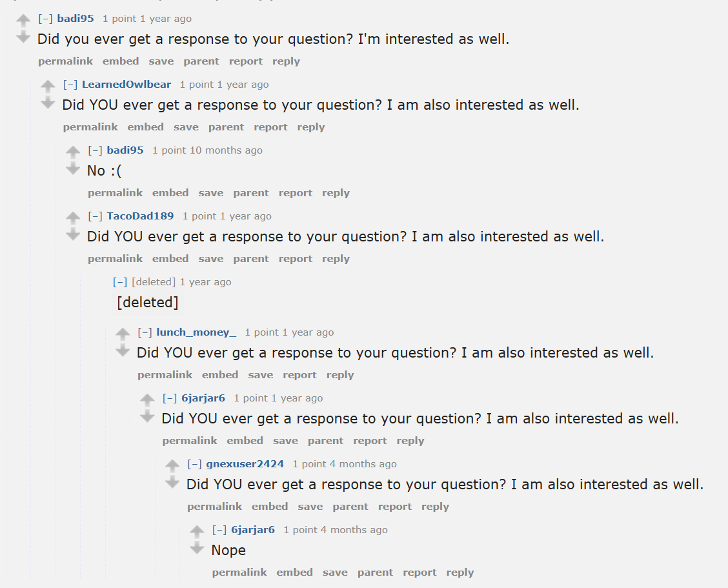The image size is (728, 588).
Task: Reply to lunch_money_'s comment
Action: [x=340, y=375]
